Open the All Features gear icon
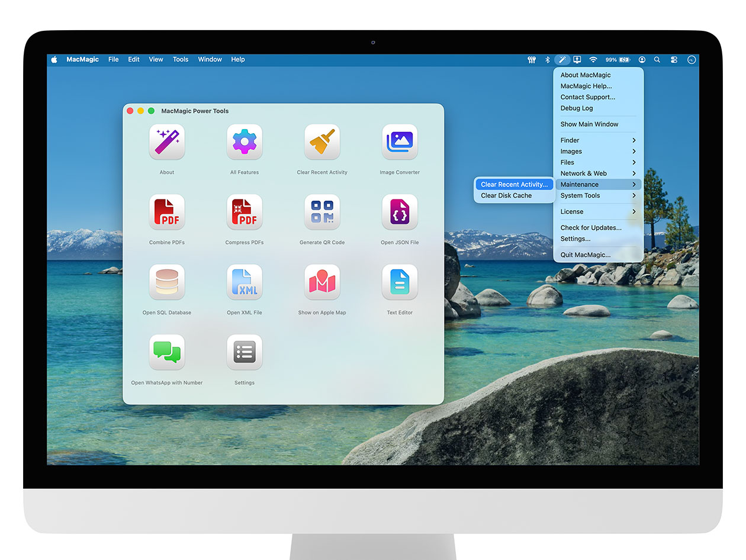 click(244, 142)
